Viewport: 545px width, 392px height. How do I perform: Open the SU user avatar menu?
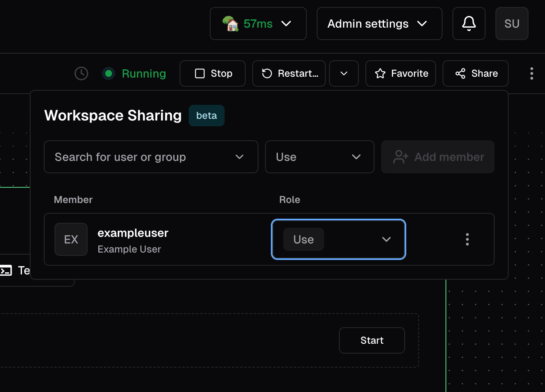(x=512, y=24)
